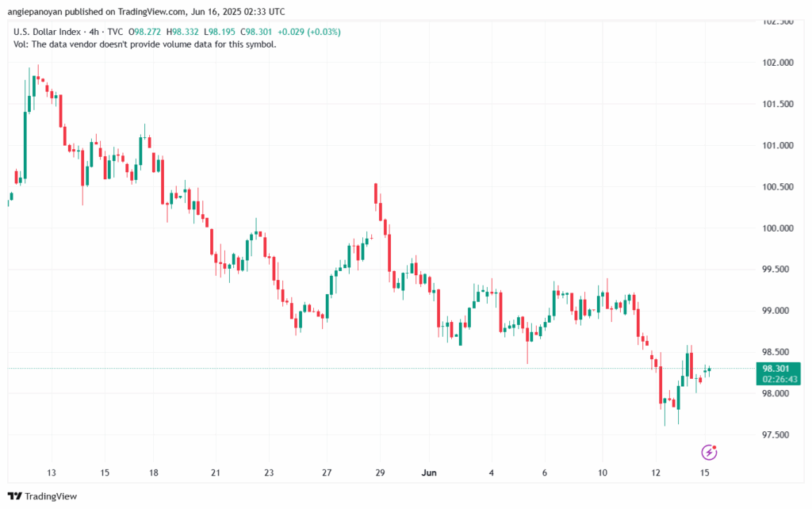This screenshot has width=812, height=509.
Task: Click the 100.500 price axis label
Action: [x=778, y=187]
